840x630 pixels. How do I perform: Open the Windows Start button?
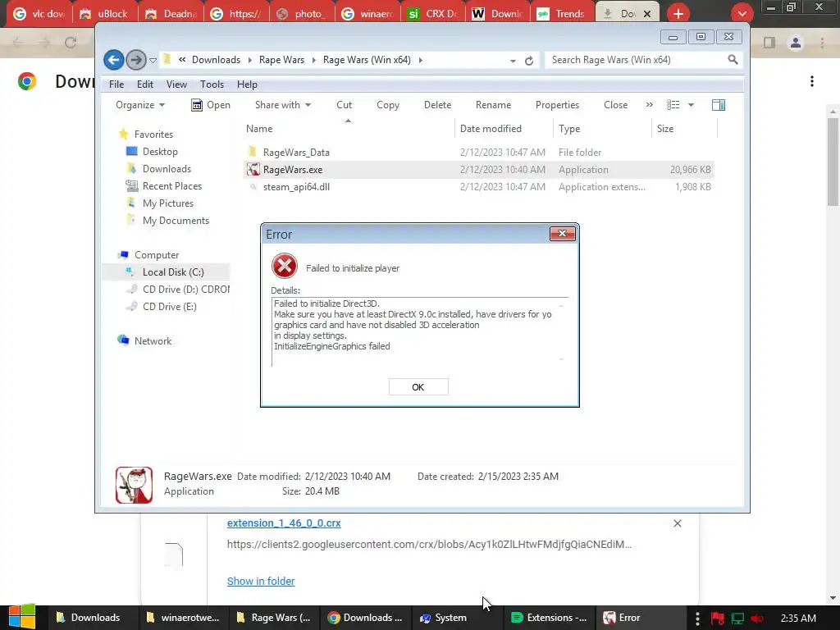pos(22,618)
